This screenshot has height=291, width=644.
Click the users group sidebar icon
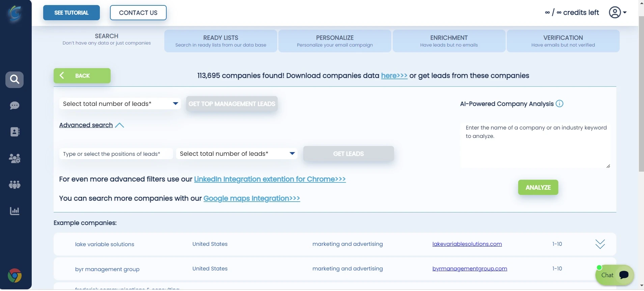15,158
